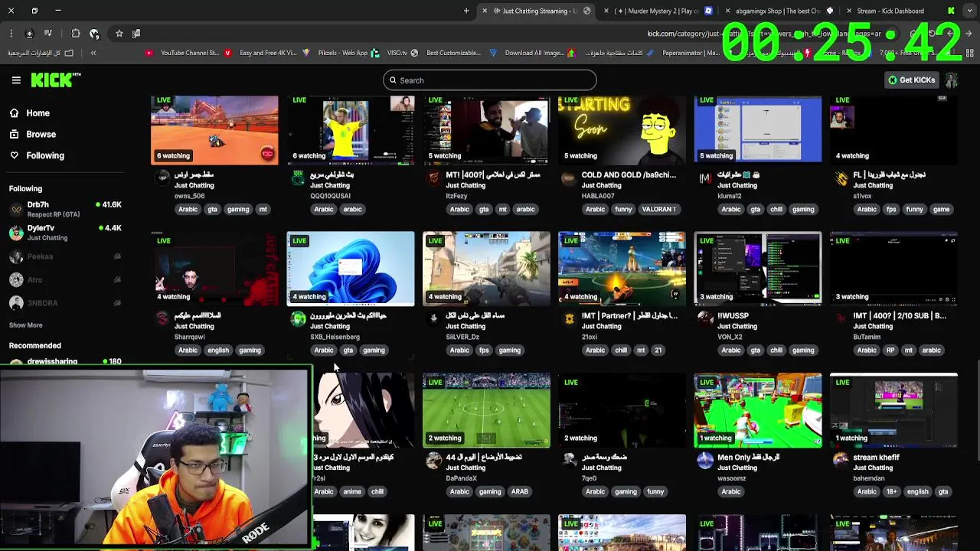
Task: Open the Kick hamburger sidebar menu
Action: coord(16,80)
